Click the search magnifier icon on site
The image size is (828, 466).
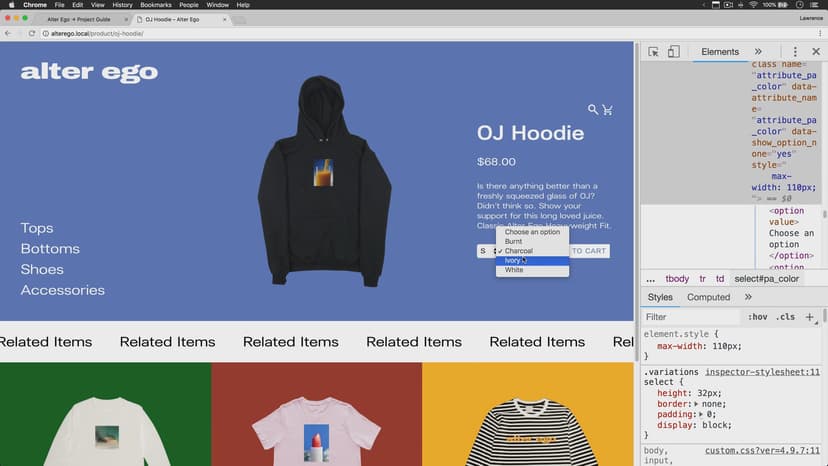pos(593,110)
